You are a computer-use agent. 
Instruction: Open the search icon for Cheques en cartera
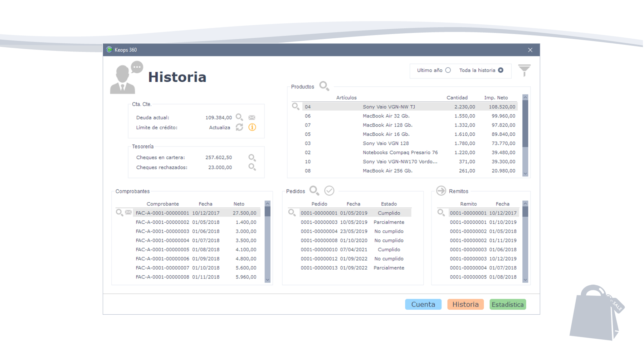(252, 157)
